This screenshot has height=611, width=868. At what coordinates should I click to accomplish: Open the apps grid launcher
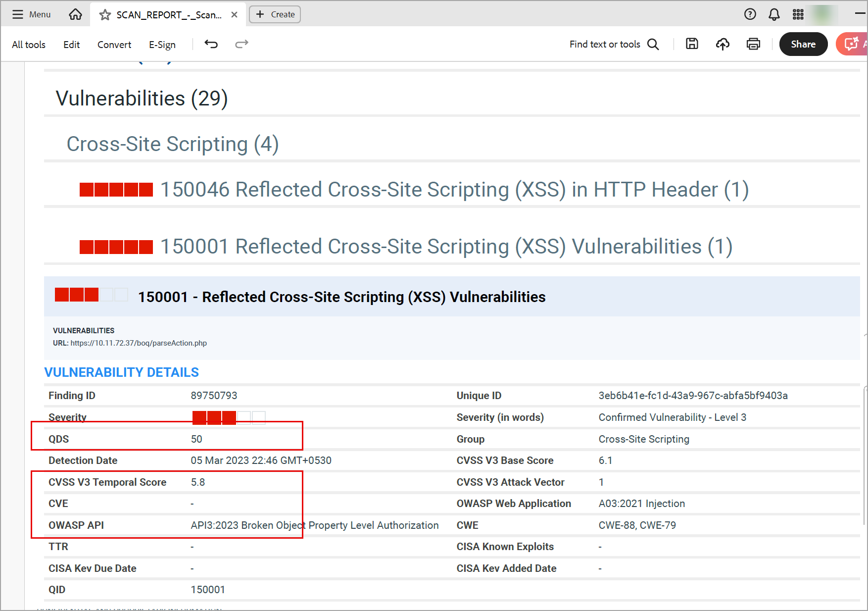point(798,14)
